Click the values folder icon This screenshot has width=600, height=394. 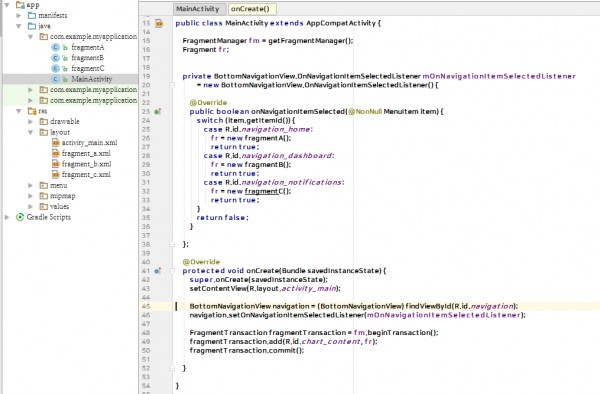[44, 207]
